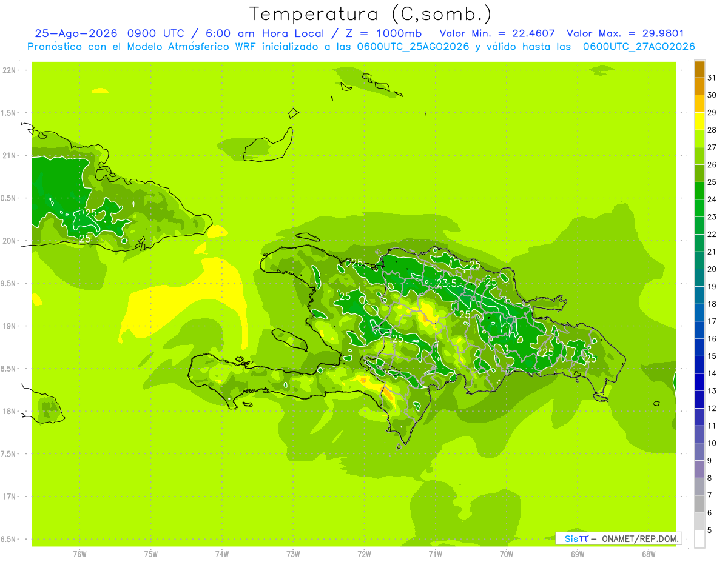Click the Temperatura (C,somb.) title
Image resolution: width=728 pixels, height=562 pixels.
(371, 13)
